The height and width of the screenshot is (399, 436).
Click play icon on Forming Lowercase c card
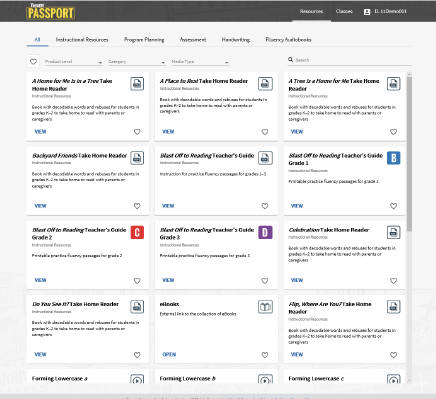pyautogui.click(x=394, y=379)
